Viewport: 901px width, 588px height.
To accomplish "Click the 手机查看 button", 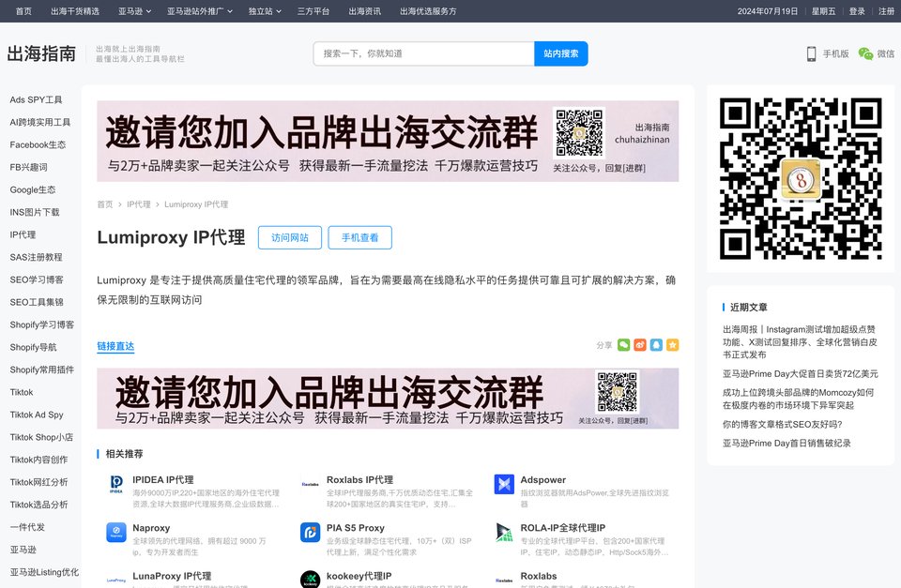I will point(359,237).
